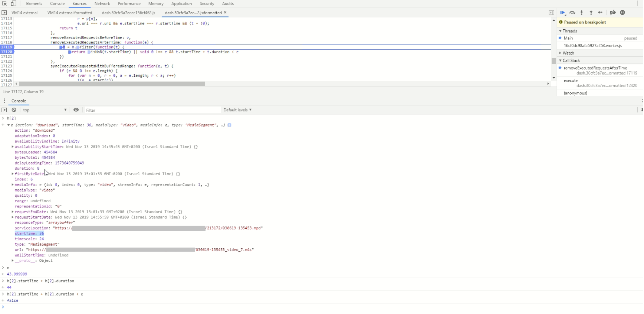Click the Step debugger button
The image size is (644, 314).
coord(600,13)
